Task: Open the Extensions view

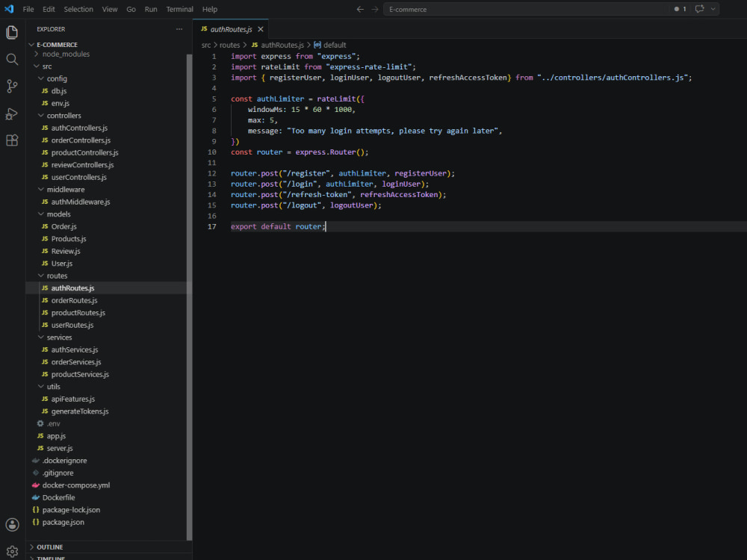Action: pos(12,140)
